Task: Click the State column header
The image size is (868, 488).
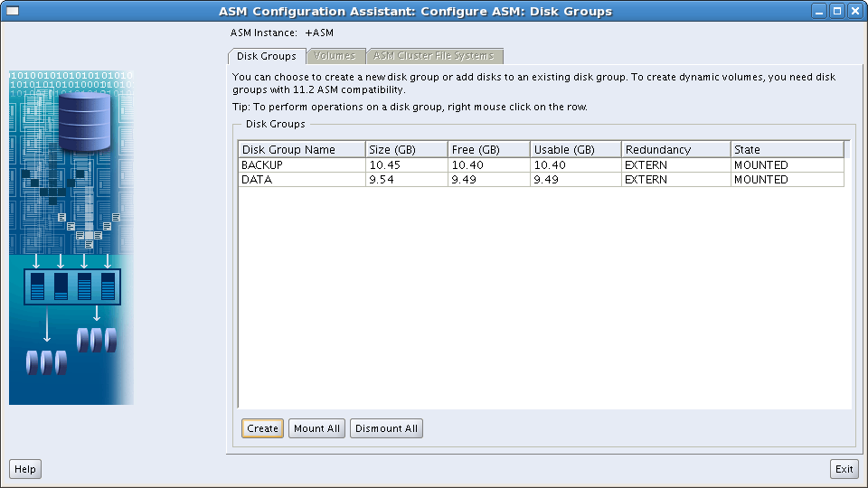Action: [x=788, y=149]
